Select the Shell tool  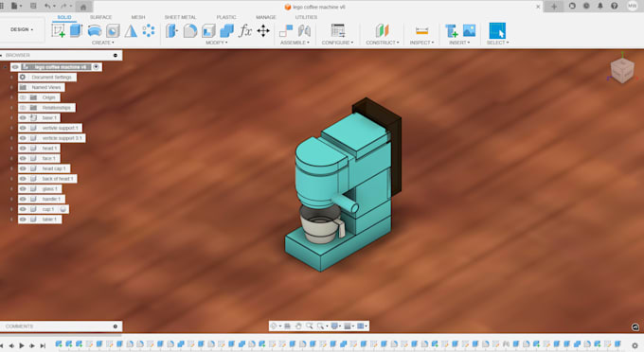point(208,31)
